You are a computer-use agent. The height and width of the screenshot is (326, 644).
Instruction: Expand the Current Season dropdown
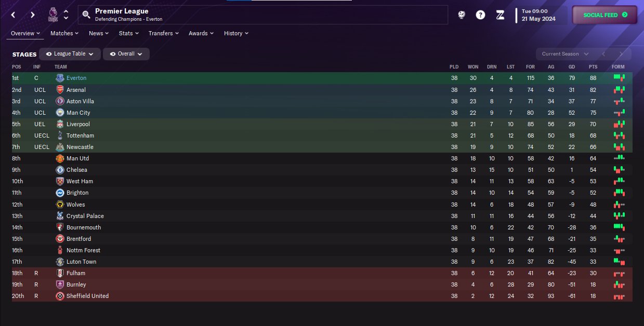565,54
